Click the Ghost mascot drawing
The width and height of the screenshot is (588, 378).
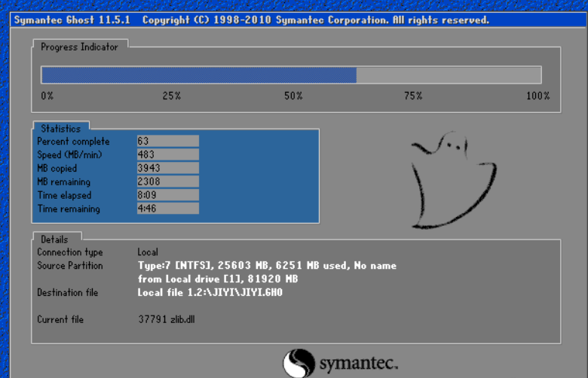(454, 180)
